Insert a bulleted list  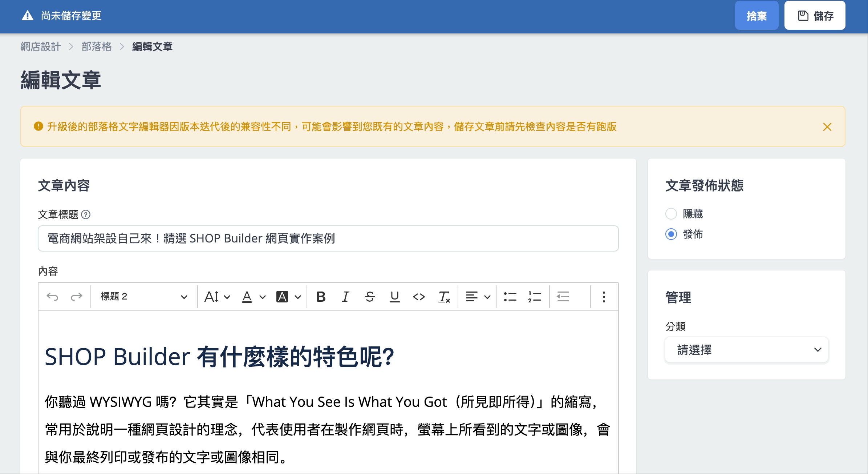510,297
